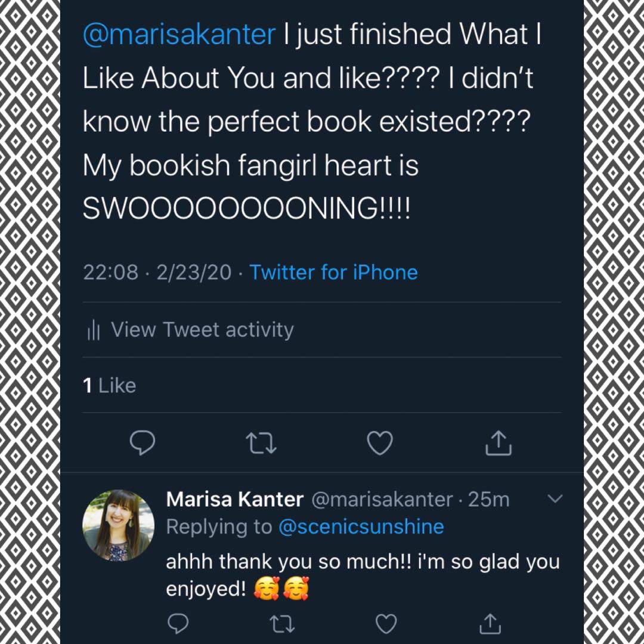Open Marisa Kanter's profile picture
The image size is (644, 644).
(x=119, y=526)
